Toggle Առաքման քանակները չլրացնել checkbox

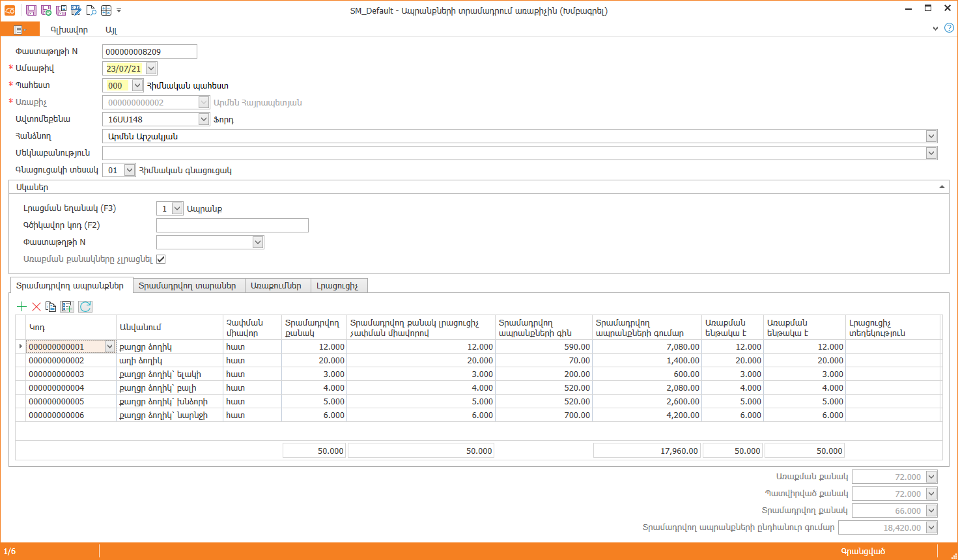click(x=161, y=259)
